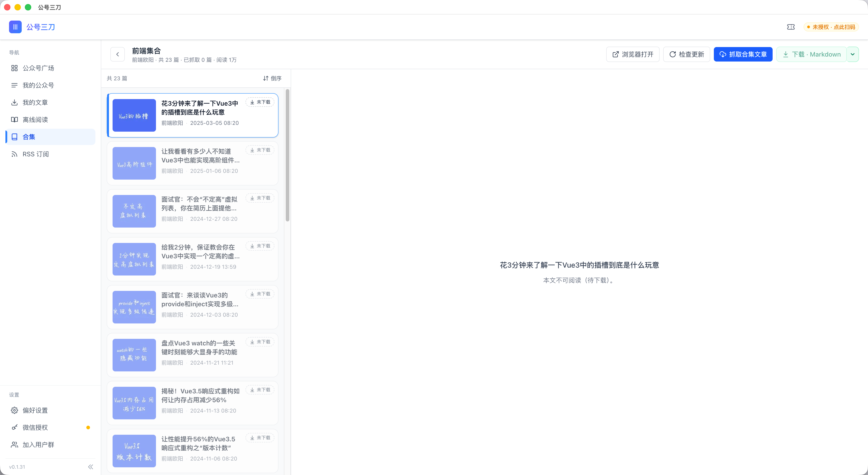Viewport: 868px width, 475px height.
Task: Open 公众号广场 in the sidebar
Action: [51, 68]
